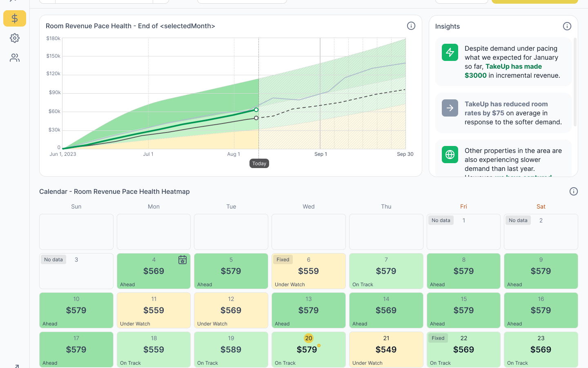Screen dimensions: 588x368
Task: Show info for Room Revenue Pace Health chart
Action: [x=411, y=26]
